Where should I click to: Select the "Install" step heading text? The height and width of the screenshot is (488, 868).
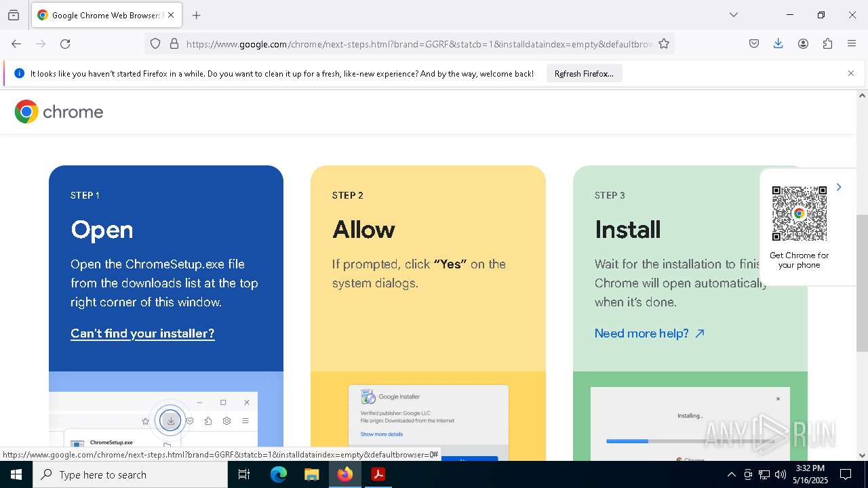coord(627,230)
